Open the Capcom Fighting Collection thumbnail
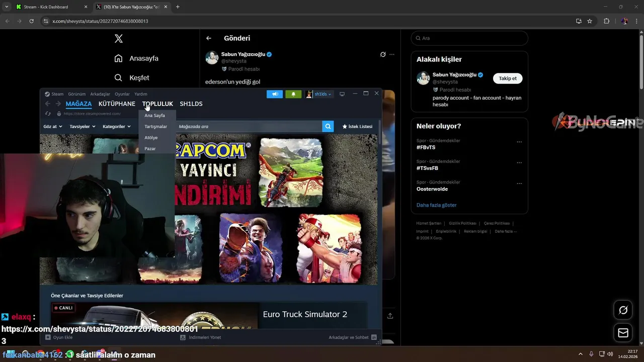 [x=330, y=248]
